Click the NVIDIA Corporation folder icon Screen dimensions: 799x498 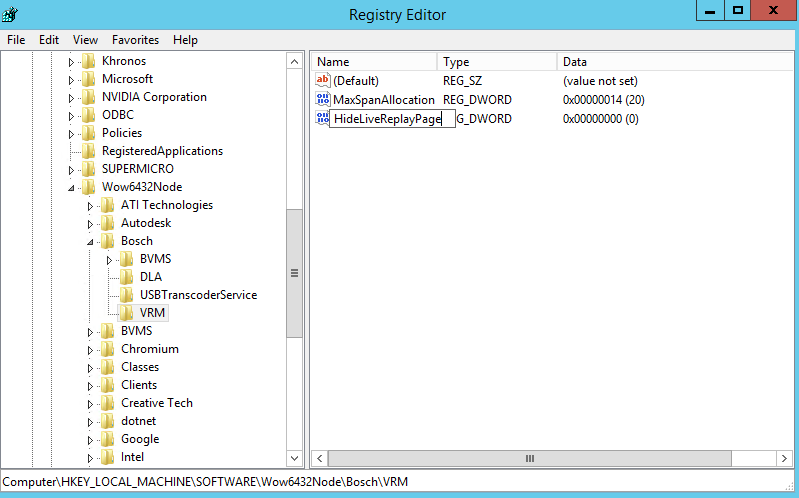pyautogui.click(x=89, y=97)
